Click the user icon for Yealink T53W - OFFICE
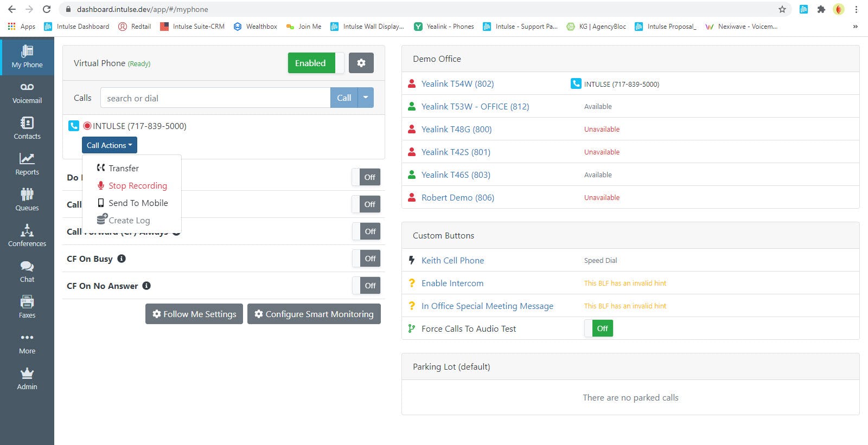 pos(412,106)
